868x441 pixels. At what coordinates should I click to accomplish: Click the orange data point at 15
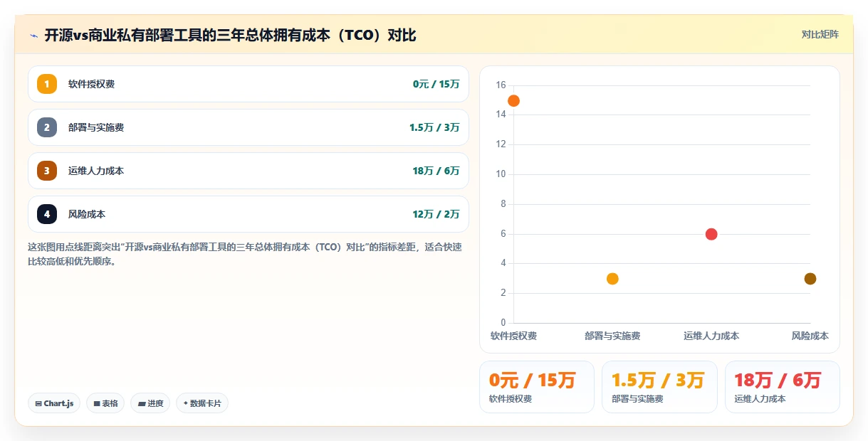point(513,101)
